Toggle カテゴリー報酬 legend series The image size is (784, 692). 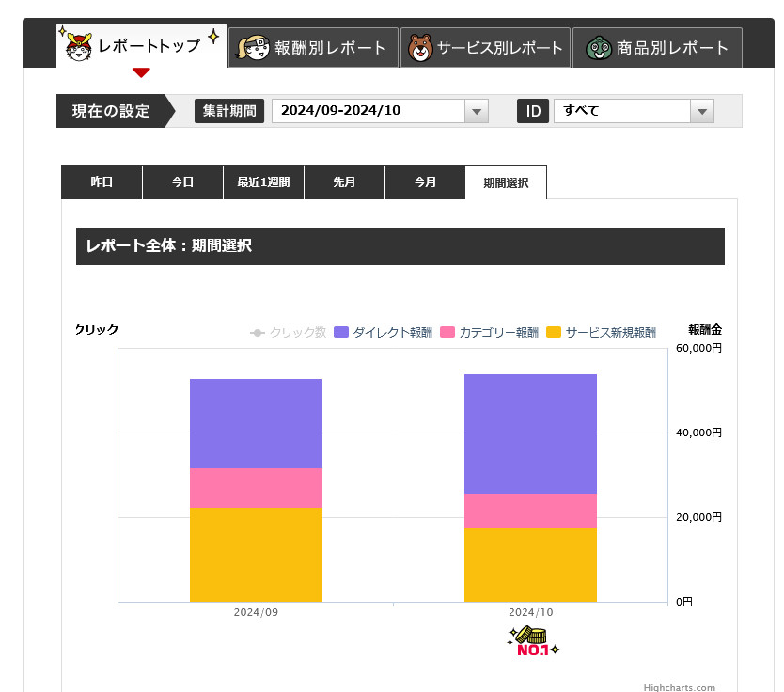coord(489,332)
